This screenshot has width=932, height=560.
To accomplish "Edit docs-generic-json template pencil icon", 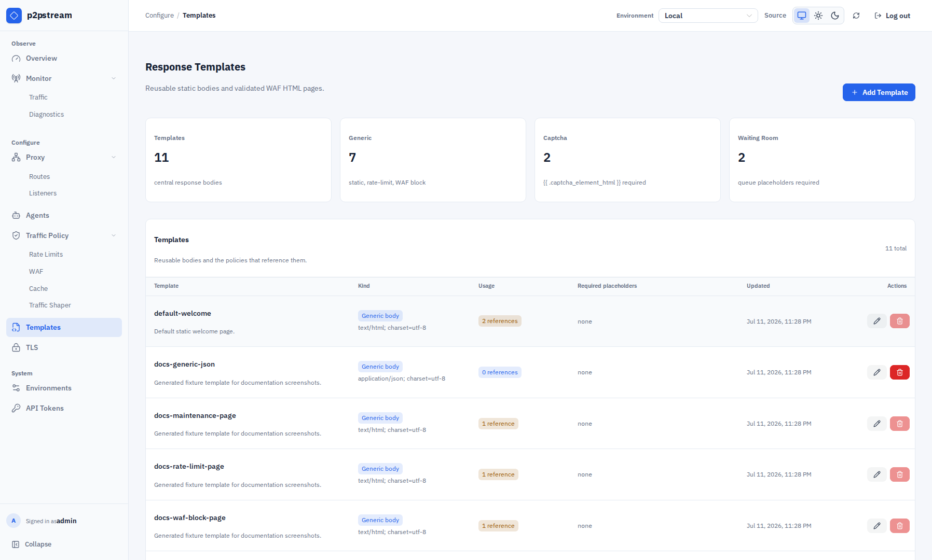I will tap(876, 372).
